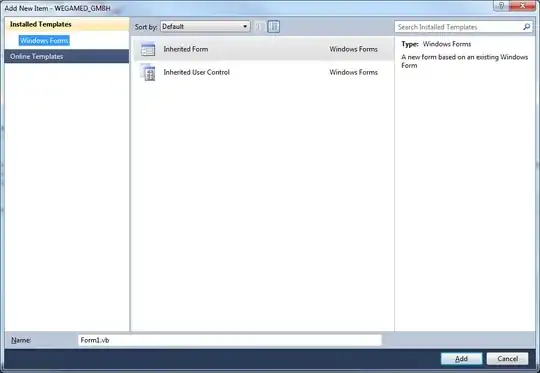Click the search magnifier icon
Image resolution: width=540 pixels, height=373 pixels.
[x=526, y=27]
